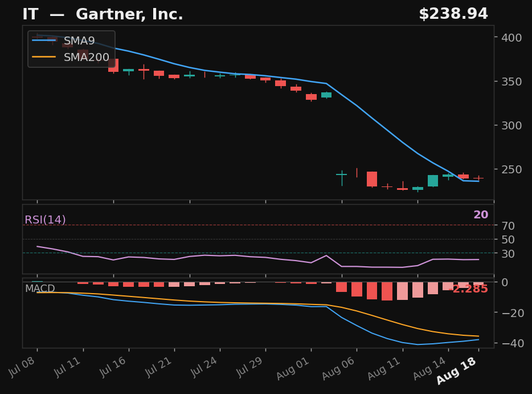The image size is (532, 394).
Task: Click the large green candle near Aug 13
Action: [x=433, y=181]
